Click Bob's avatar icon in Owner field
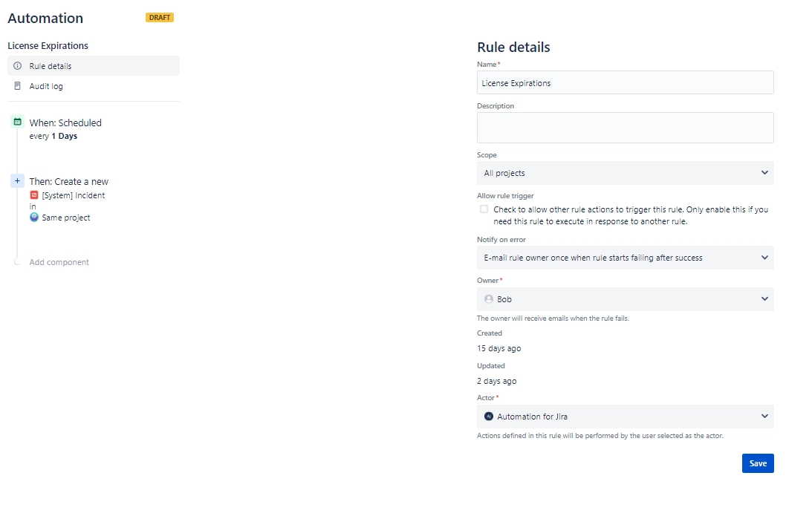The height and width of the screenshot is (519, 812). click(488, 299)
